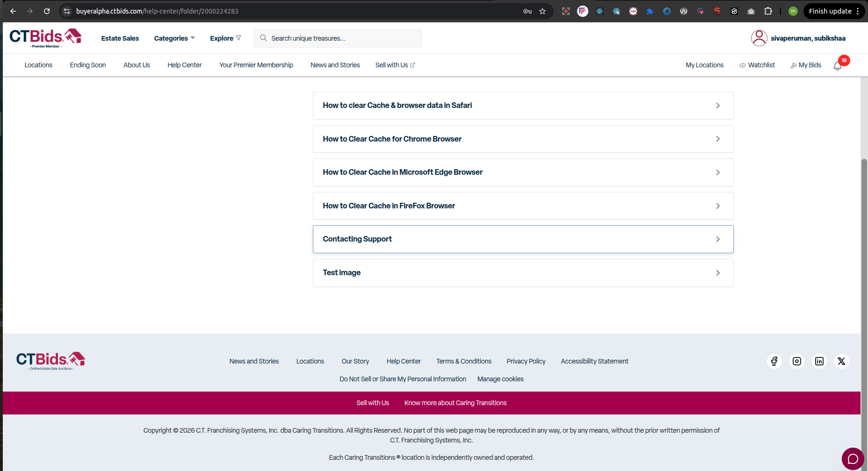
Task: Open the 'sivaperuman, subikshaa' account name
Action: click(808, 38)
